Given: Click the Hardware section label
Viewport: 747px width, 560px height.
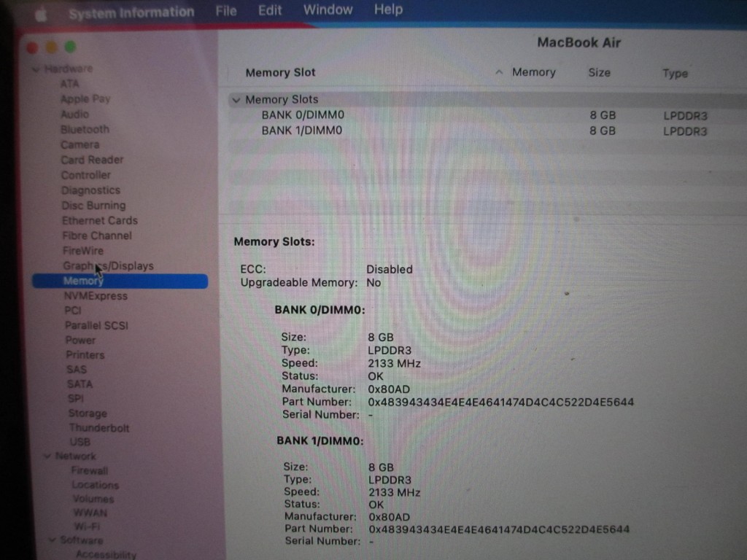Looking at the screenshot, I should point(69,69).
